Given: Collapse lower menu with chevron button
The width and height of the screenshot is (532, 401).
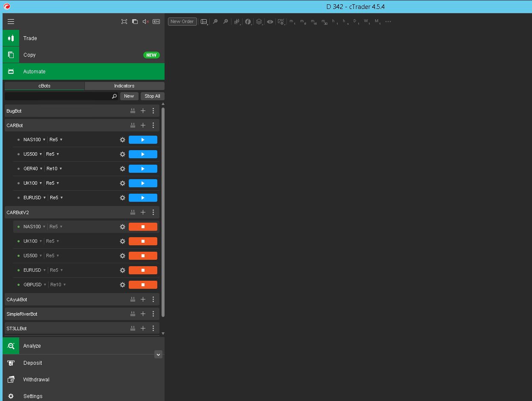Looking at the screenshot, I should click(x=158, y=355).
